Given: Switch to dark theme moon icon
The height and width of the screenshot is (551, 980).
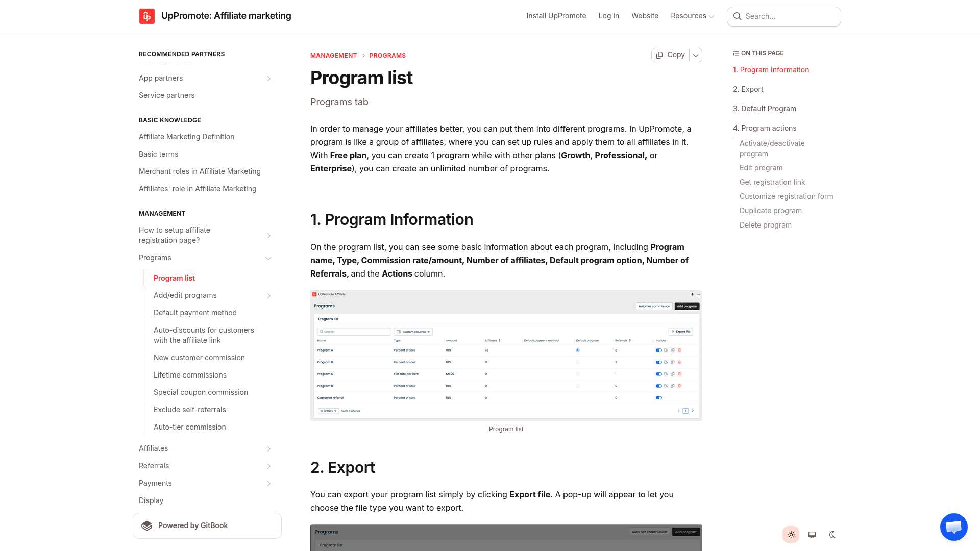Looking at the screenshot, I should coord(832,535).
